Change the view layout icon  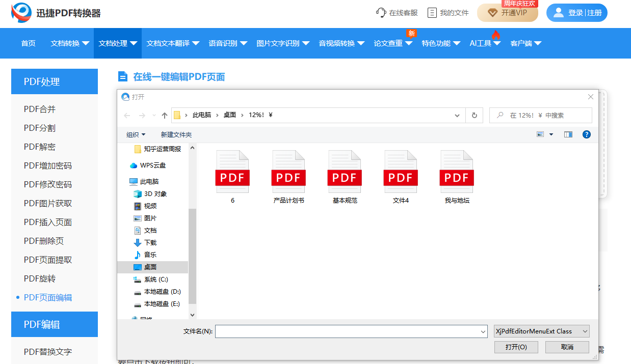(x=541, y=134)
